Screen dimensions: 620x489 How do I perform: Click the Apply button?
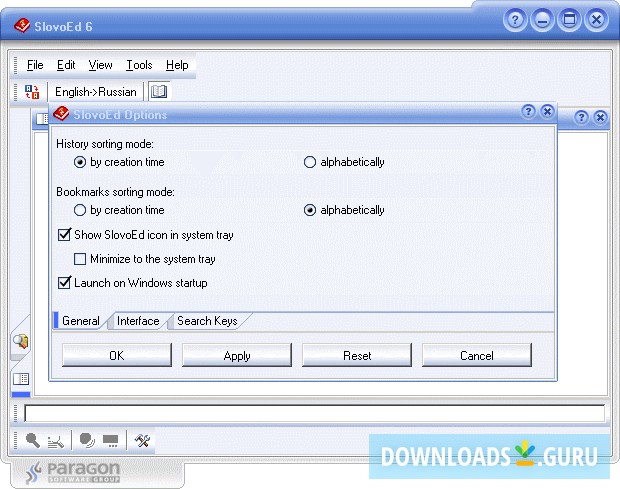pyautogui.click(x=237, y=355)
